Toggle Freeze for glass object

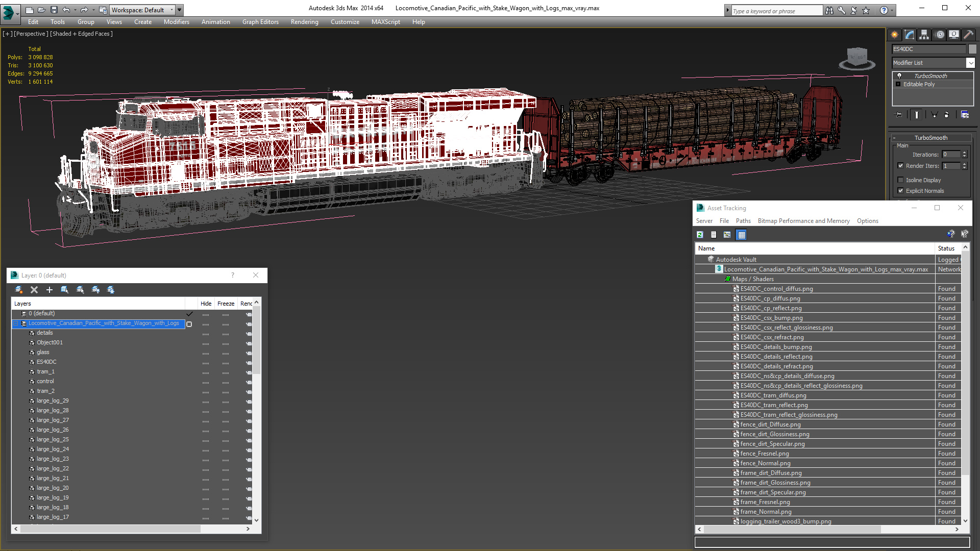coord(226,353)
